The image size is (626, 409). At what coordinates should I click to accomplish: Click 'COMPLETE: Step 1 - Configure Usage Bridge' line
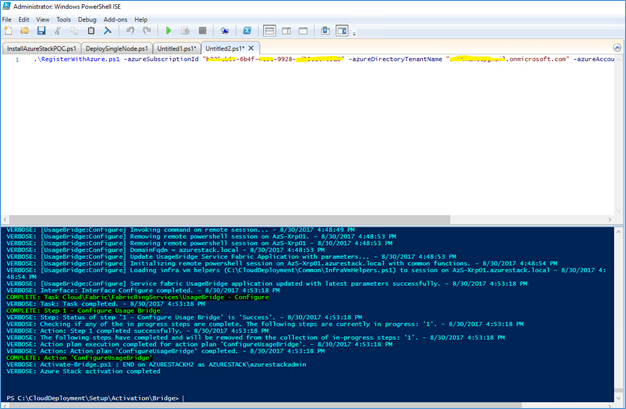pyautogui.click(x=83, y=310)
